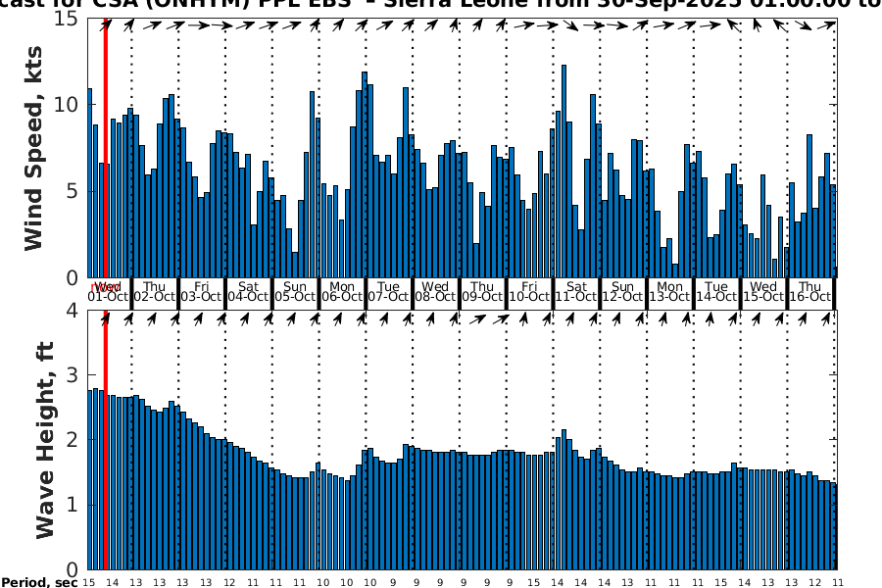The image size is (882, 588).
Task: Click the 'Period, sec' label at bottom left
Action: pos(39,582)
